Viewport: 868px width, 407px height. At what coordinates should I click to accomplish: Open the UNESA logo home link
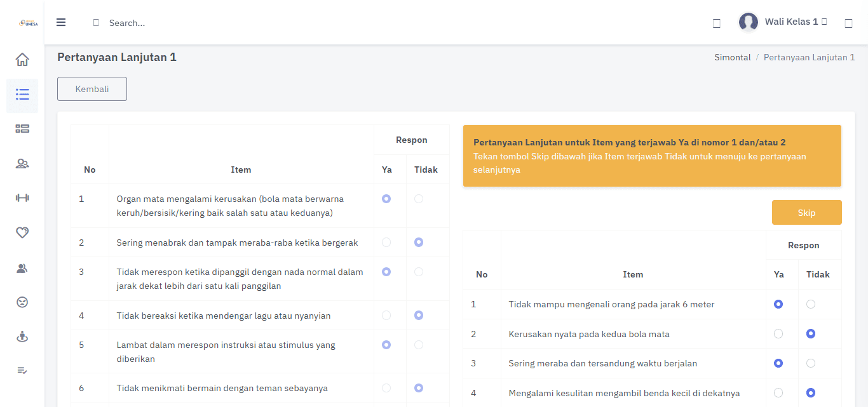tap(28, 23)
